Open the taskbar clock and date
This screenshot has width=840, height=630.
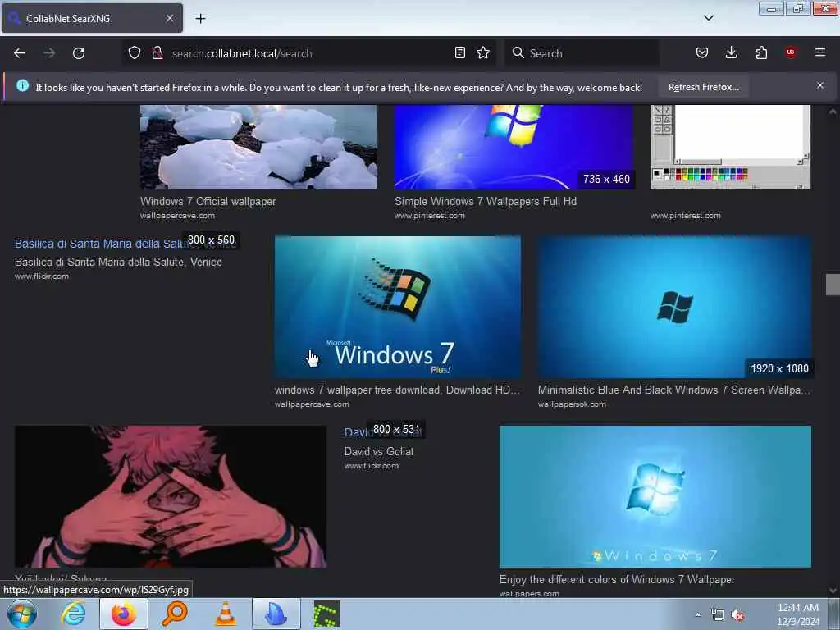pos(798,614)
